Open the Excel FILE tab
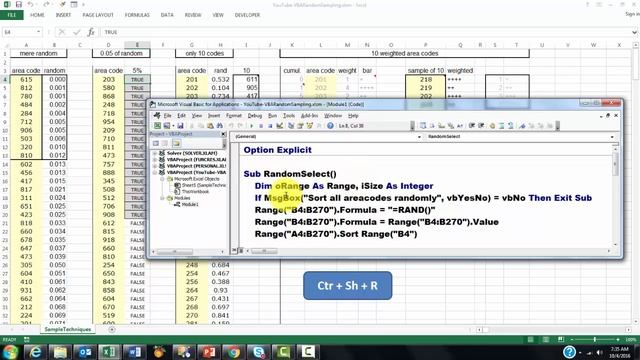The height and width of the screenshot is (360, 640). click(12, 15)
